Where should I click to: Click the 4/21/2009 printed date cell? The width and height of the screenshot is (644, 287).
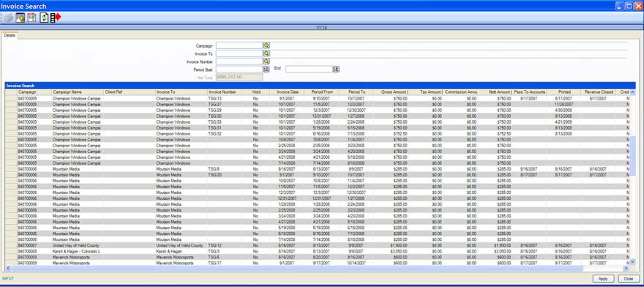coord(563,122)
